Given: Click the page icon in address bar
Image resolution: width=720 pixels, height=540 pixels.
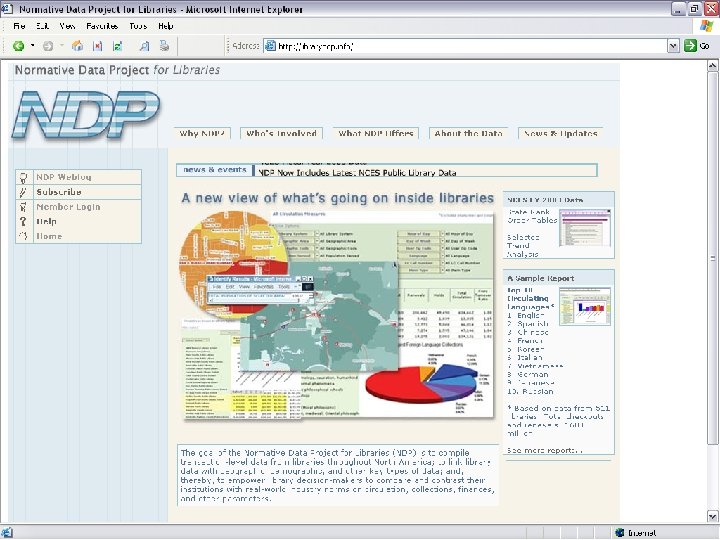Looking at the screenshot, I should pyautogui.click(x=271, y=46).
